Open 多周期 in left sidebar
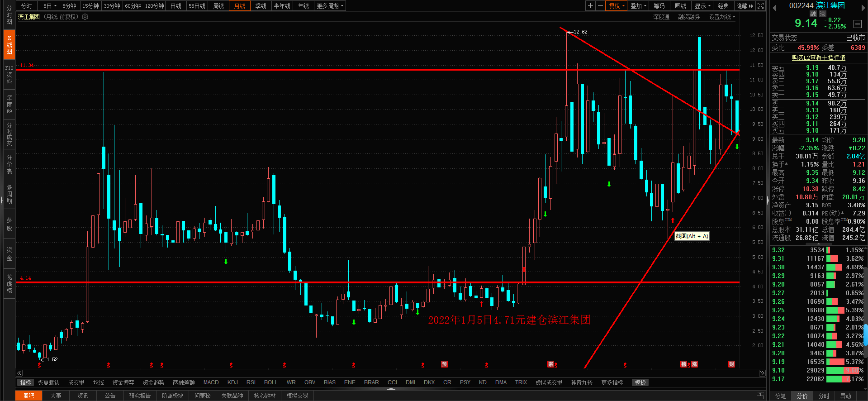Image resolution: width=868 pixels, height=401 pixels. click(9, 194)
